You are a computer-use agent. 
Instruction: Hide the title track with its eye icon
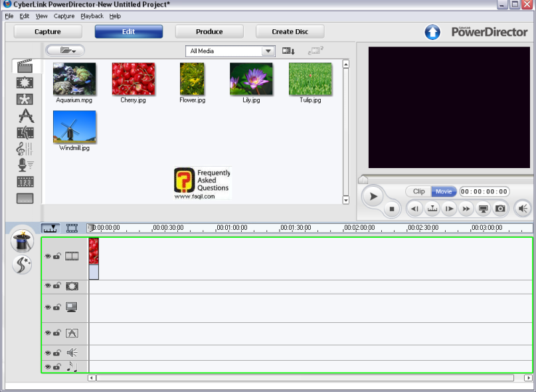click(48, 333)
